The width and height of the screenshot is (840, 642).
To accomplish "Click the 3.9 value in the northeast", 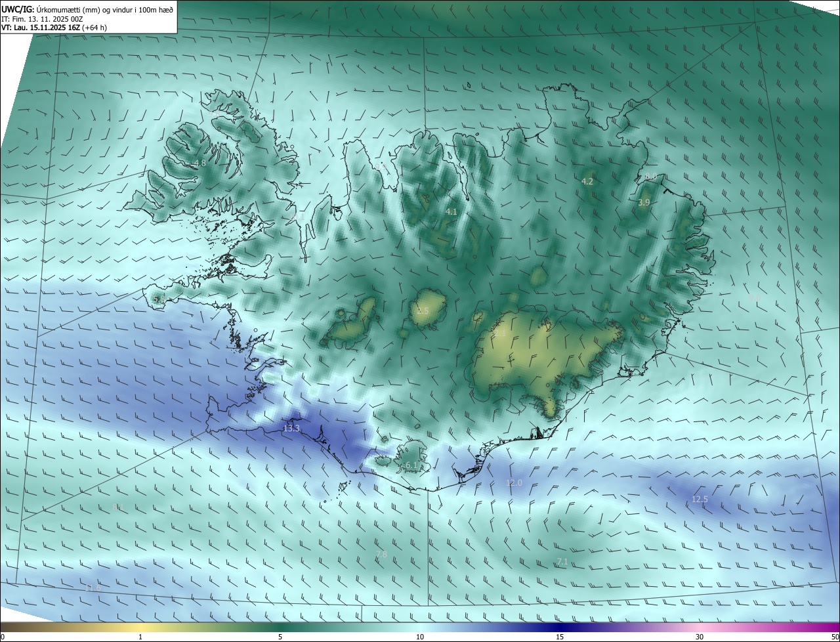I will tap(644, 203).
